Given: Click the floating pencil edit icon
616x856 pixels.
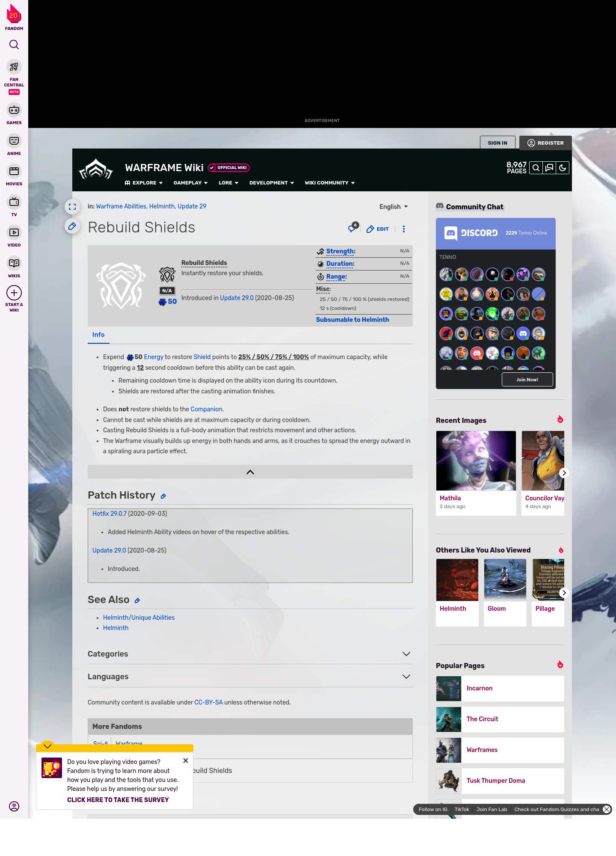Looking at the screenshot, I should click(72, 226).
